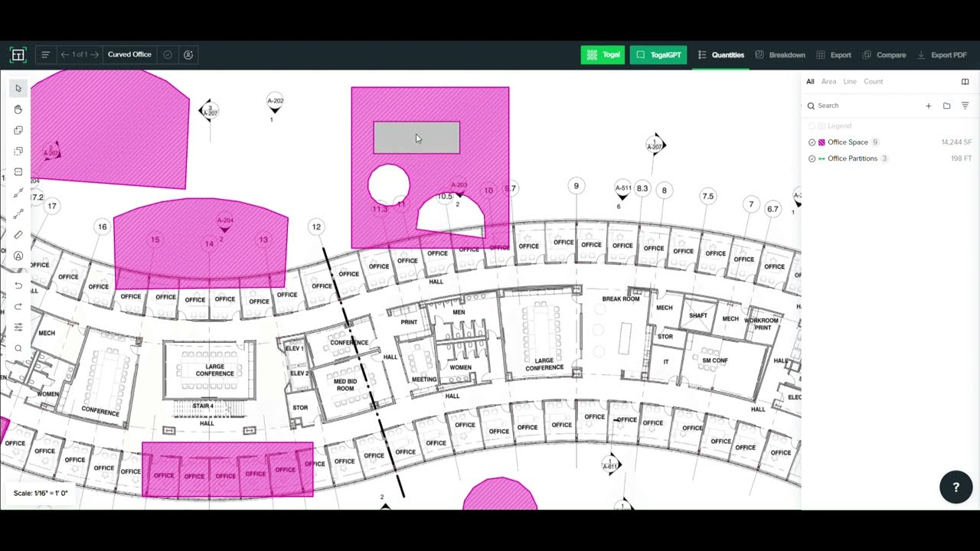
Task: Go to next sheet arrow
Action: (94, 55)
